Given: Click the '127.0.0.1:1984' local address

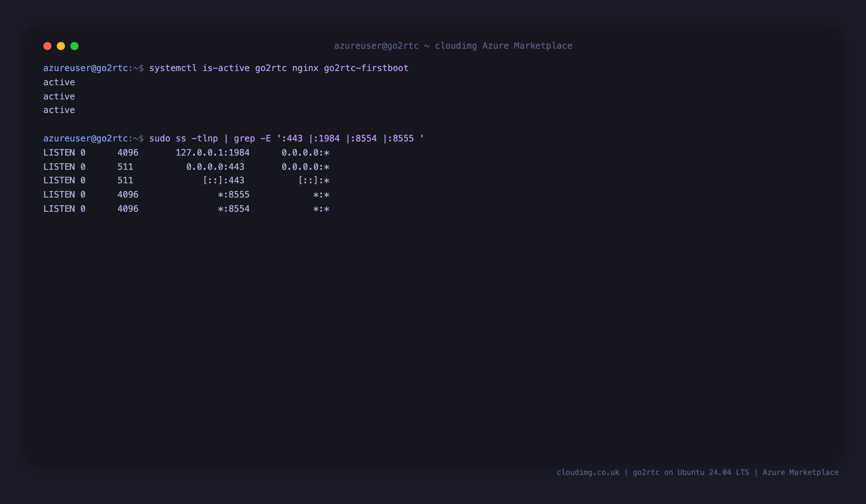Looking at the screenshot, I should coord(213,153).
